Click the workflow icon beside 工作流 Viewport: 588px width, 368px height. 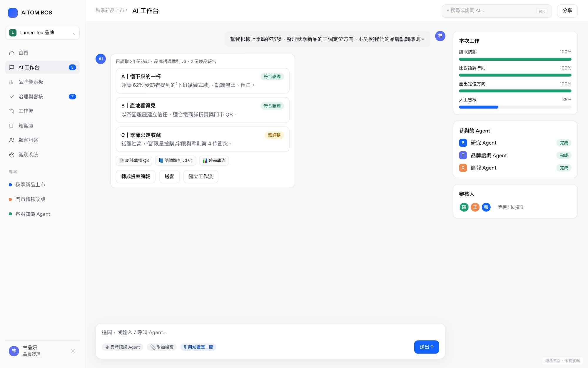12,111
